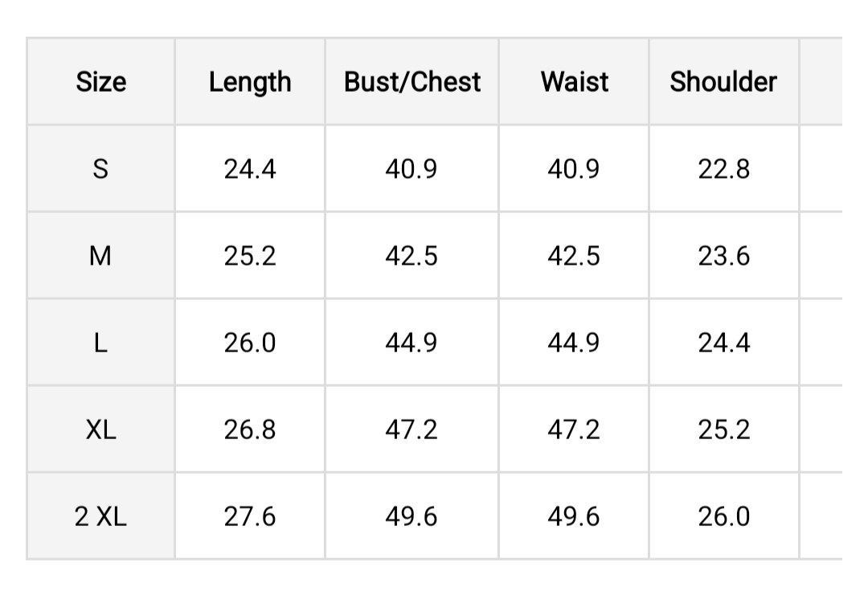This screenshot has height=604, width=868.
Task: Select the 2 XL size row label
Action: (100, 516)
